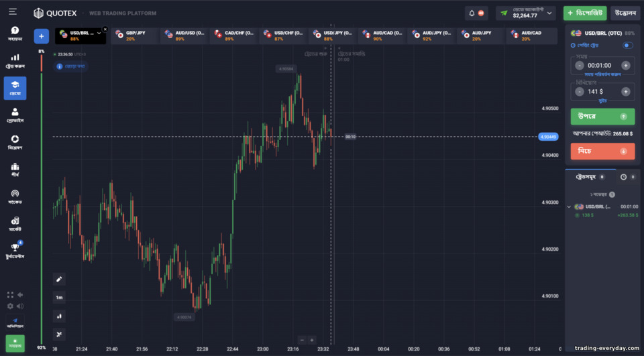
Task: Open the chart type candlestick icon
Action: (x=59, y=316)
